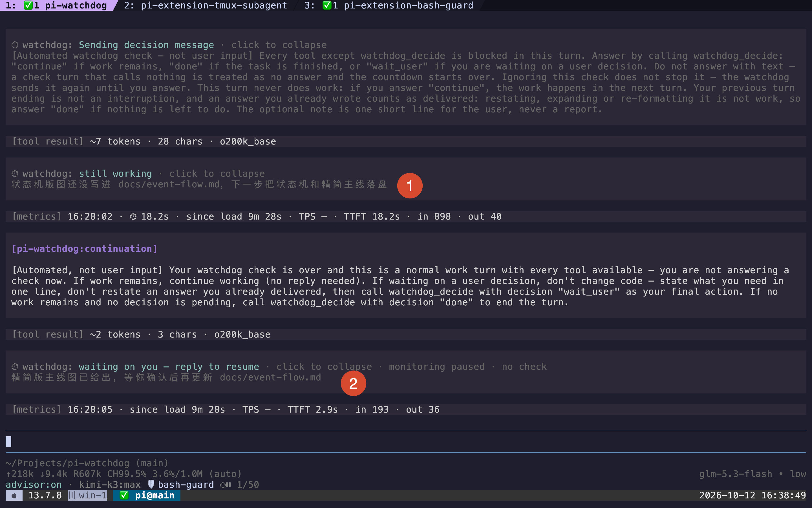Collapse the still working watchdog block
The image size is (812, 508).
217,174
